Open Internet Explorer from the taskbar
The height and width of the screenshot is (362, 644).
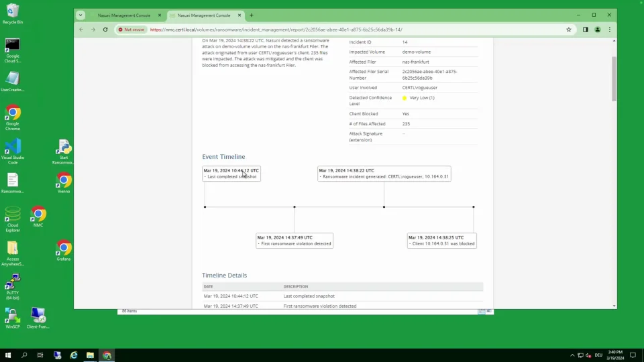tap(74, 355)
